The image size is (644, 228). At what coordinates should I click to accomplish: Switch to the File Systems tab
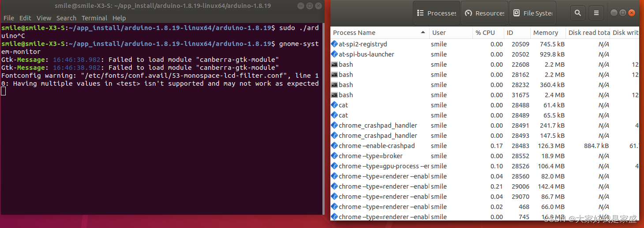point(532,13)
